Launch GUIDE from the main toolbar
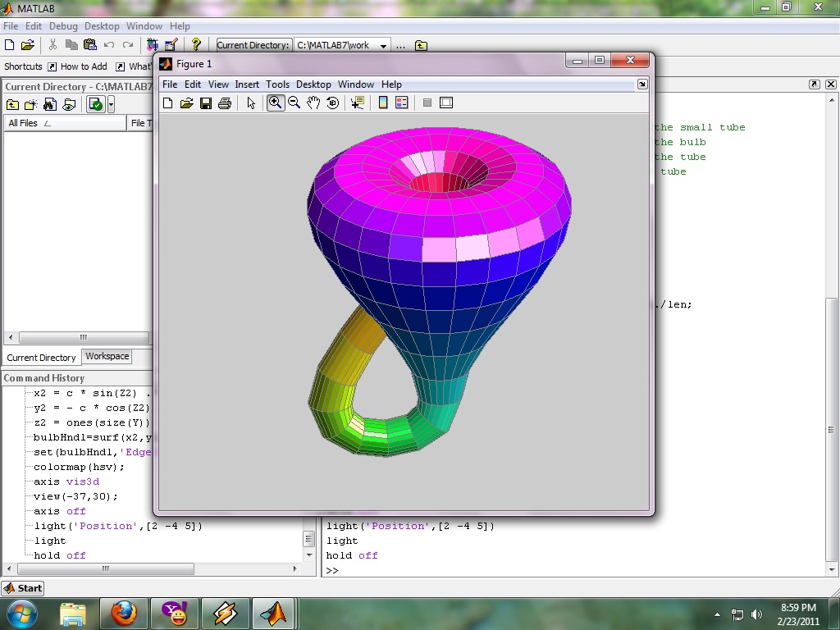840x630 pixels. (x=171, y=45)
